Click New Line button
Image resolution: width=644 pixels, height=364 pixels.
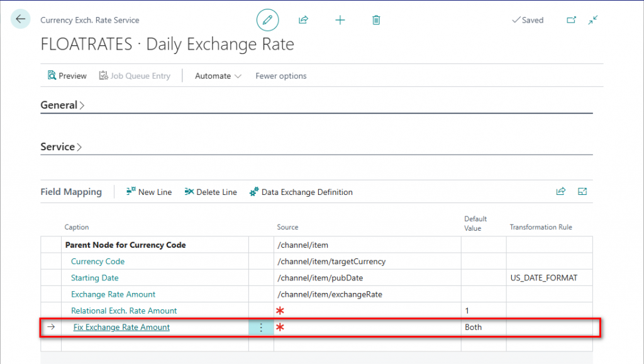click(x=149, y=192)
